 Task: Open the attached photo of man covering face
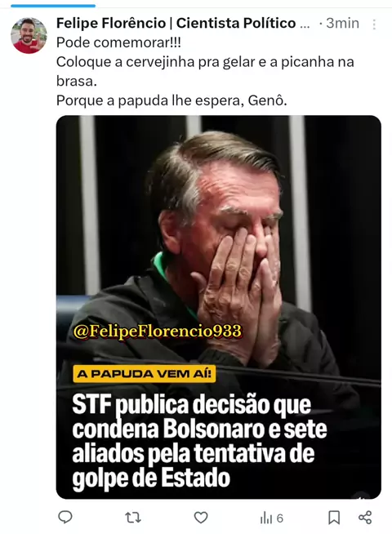[x=218, y=306]
